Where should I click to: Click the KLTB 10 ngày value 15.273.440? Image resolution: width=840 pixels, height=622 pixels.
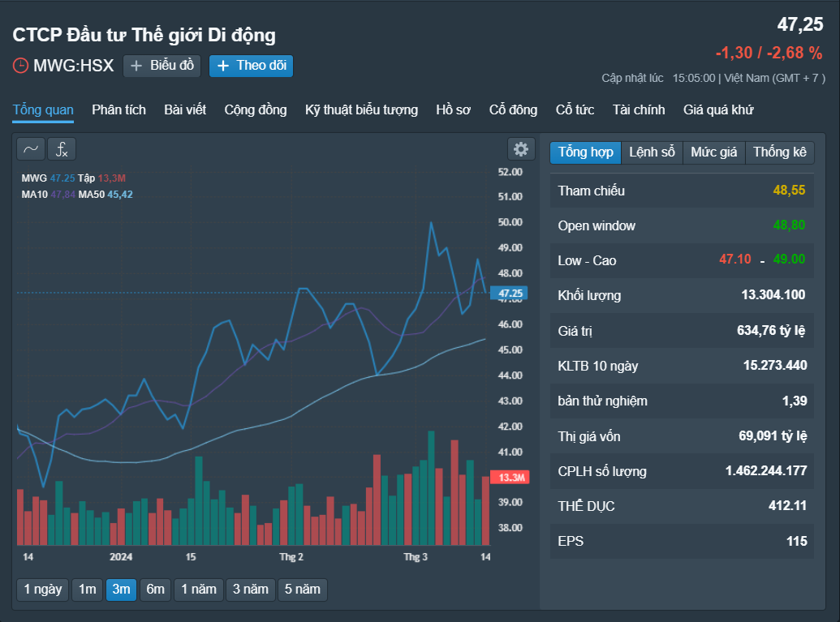point(774,366)
